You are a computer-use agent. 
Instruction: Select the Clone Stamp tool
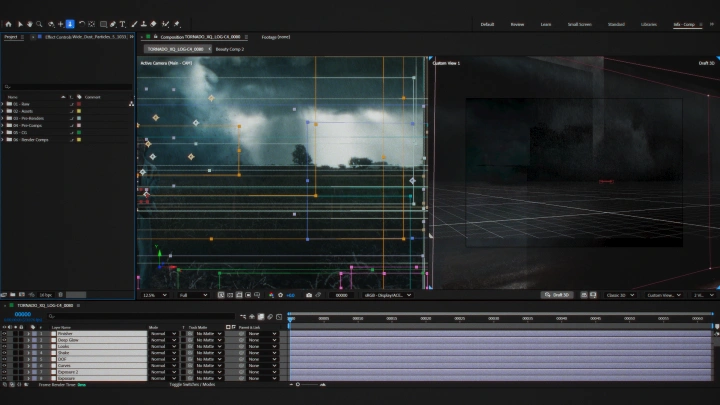pyautogui.click(x=144, y=24)
